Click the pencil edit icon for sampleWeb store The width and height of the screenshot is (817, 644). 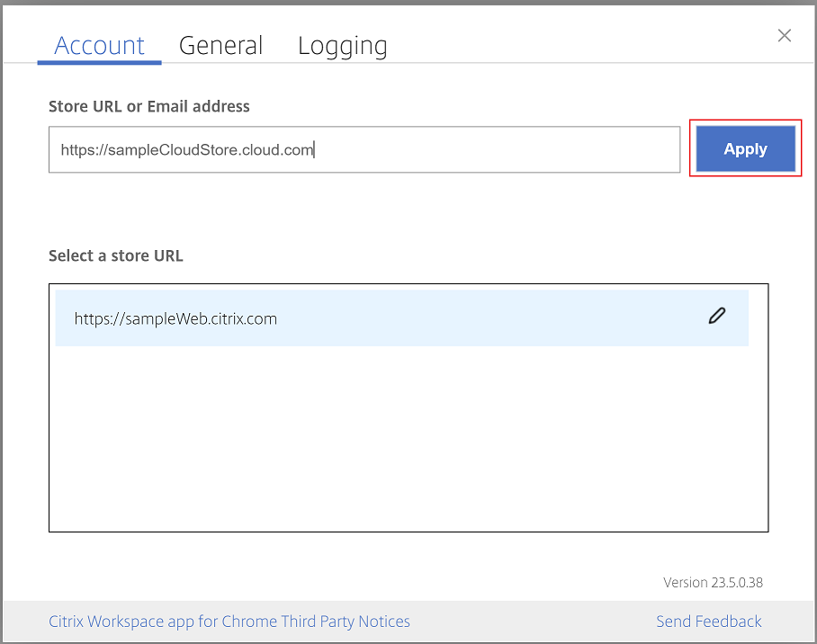[x=716, y=316]
